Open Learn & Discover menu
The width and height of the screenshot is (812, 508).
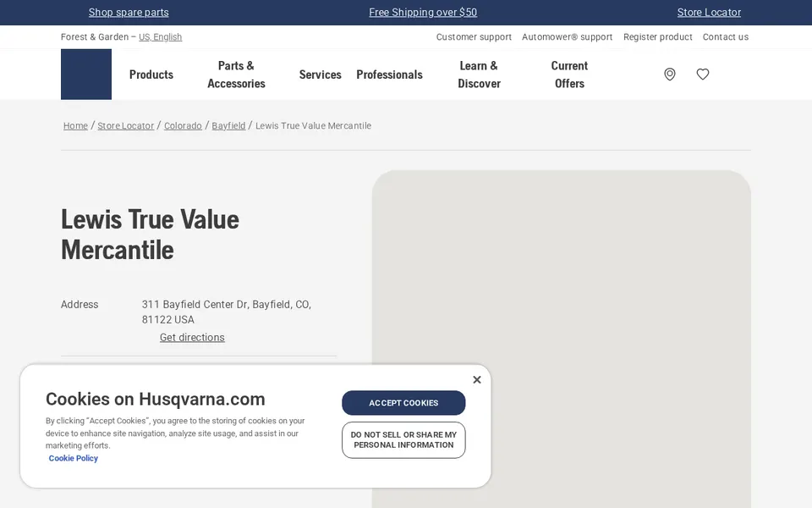point(479,75)
